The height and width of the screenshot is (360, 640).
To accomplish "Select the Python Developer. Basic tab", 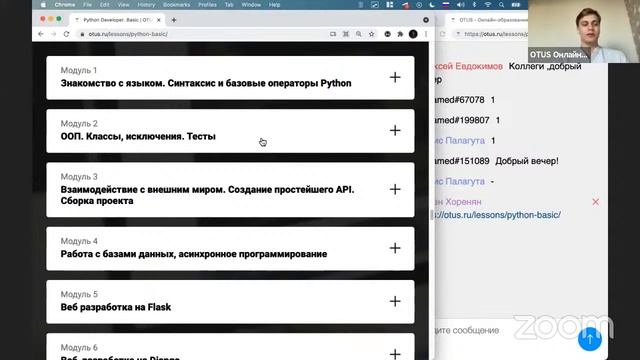I will pyautogui.click(x=117, y=20).
